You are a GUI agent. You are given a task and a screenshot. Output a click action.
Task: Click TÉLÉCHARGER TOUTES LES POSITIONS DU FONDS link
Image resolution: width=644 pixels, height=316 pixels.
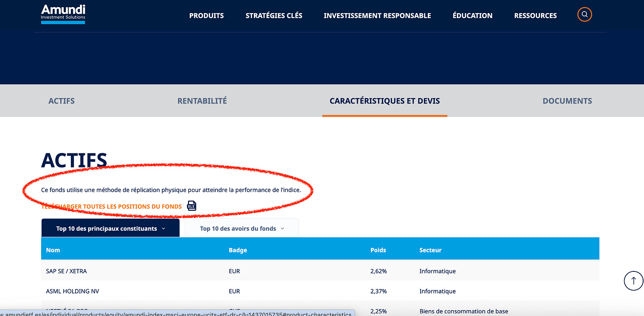pyautogui.click(x=111, y=206)
